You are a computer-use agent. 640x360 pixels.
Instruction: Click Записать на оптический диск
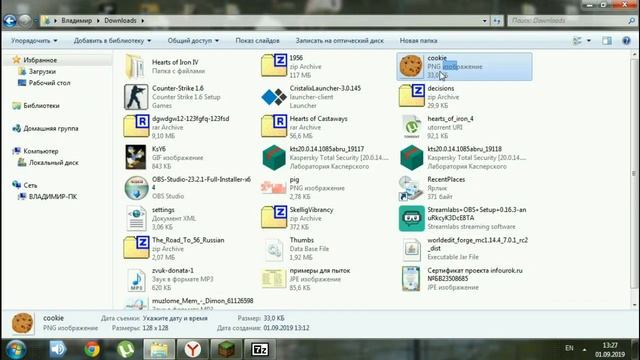click(x=340, y=41)
